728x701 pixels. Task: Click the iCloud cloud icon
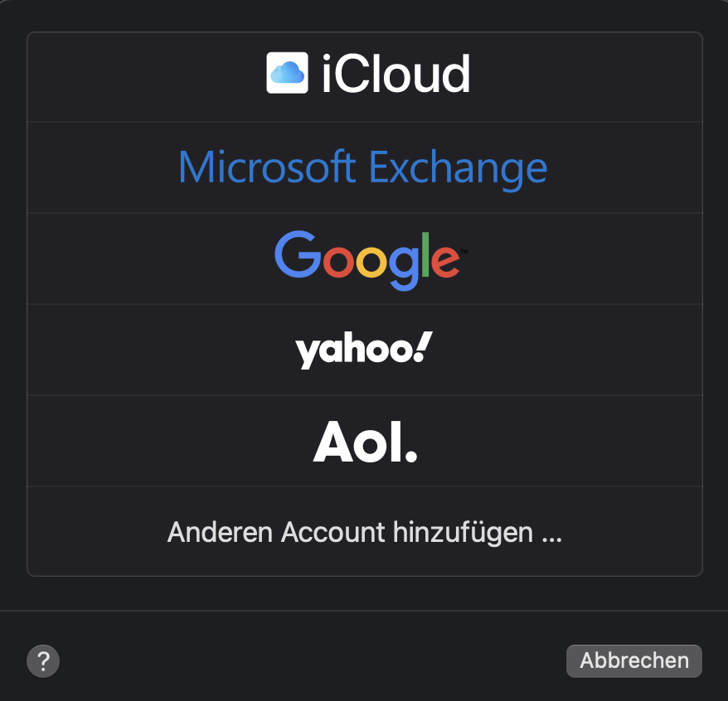(x=287, y=73)
